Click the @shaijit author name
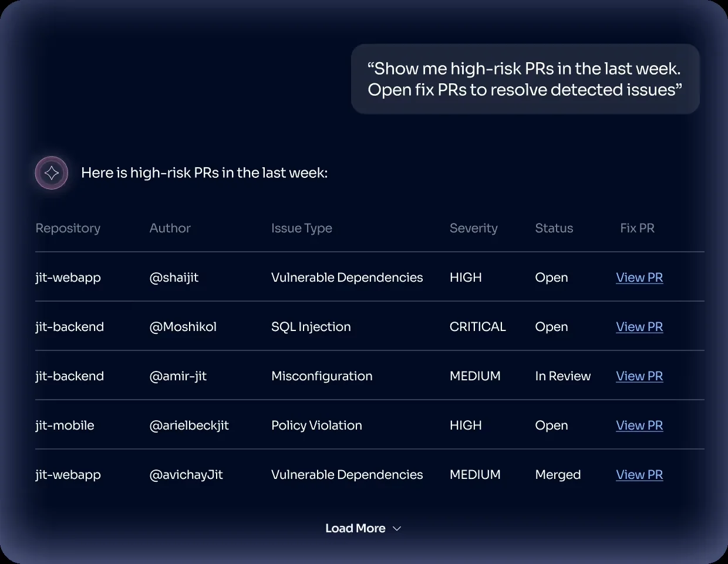This screenshot has height=564, width=728. pyautogui.click(x=174, y=277)
